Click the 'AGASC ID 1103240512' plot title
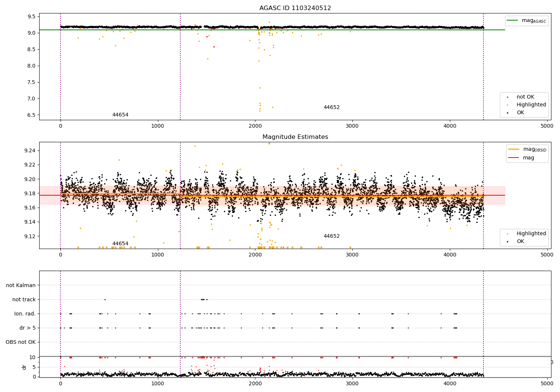This screenshot has width=560, height=392. point(295,8)
